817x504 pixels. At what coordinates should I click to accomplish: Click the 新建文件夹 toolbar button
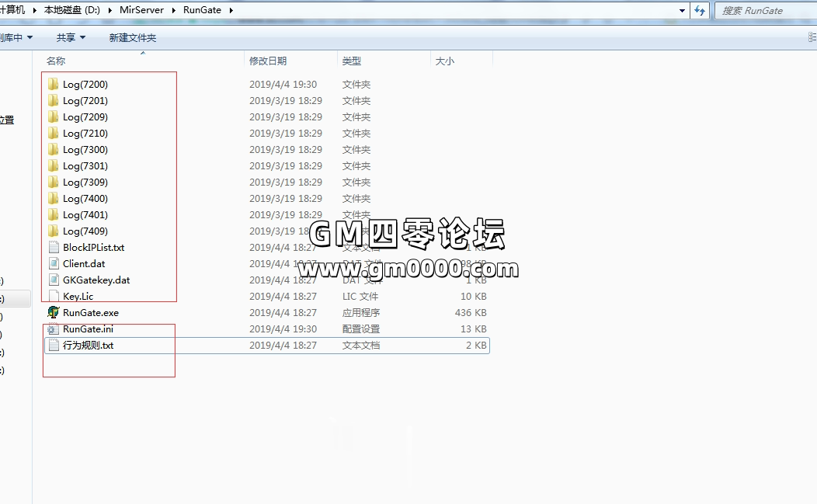click(x=132, y=37)
